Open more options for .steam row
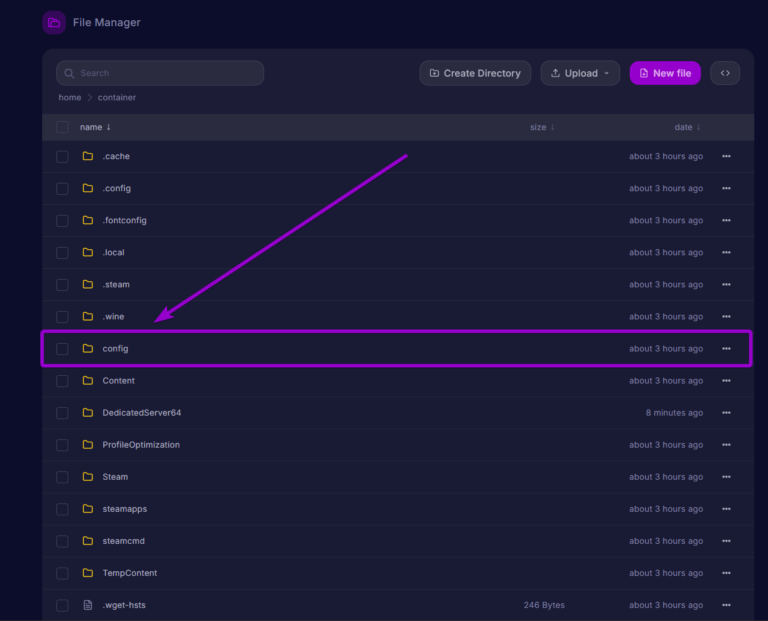The width and height of the screenshot is (768, 621). coord(726,285)
